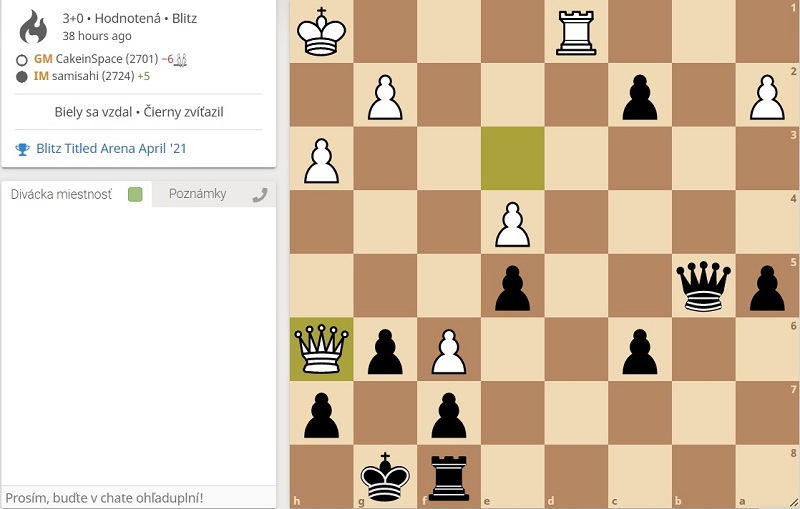Start voice chat via phone icon
Screen dimensions: 800x509
[260, 195]
